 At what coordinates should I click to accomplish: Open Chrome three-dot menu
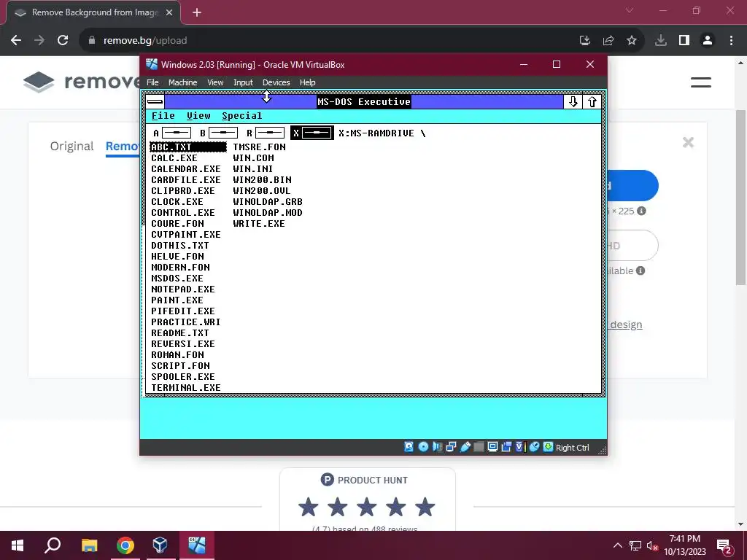pyautogui.click(x=731, y=41)
